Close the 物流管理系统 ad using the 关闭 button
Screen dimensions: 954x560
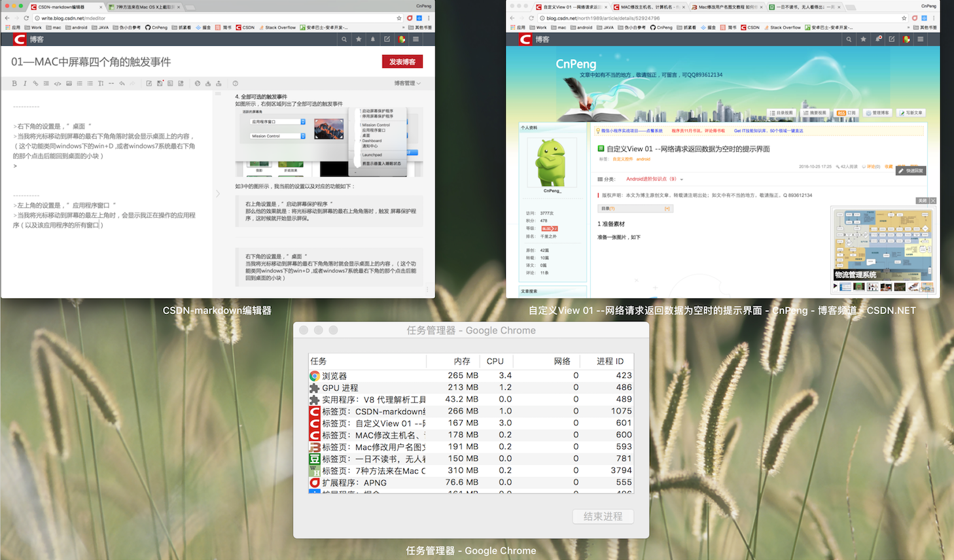[x=927, y=201]
